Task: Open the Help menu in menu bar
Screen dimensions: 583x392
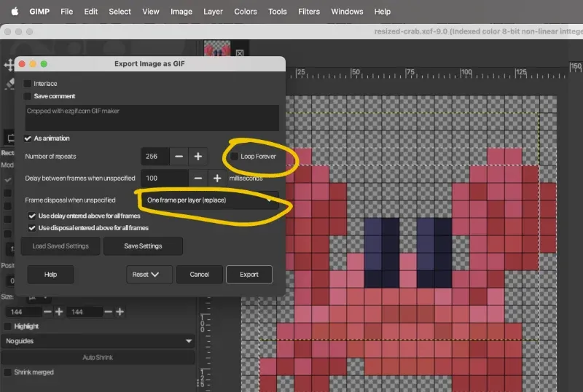Action: (382, 12)
